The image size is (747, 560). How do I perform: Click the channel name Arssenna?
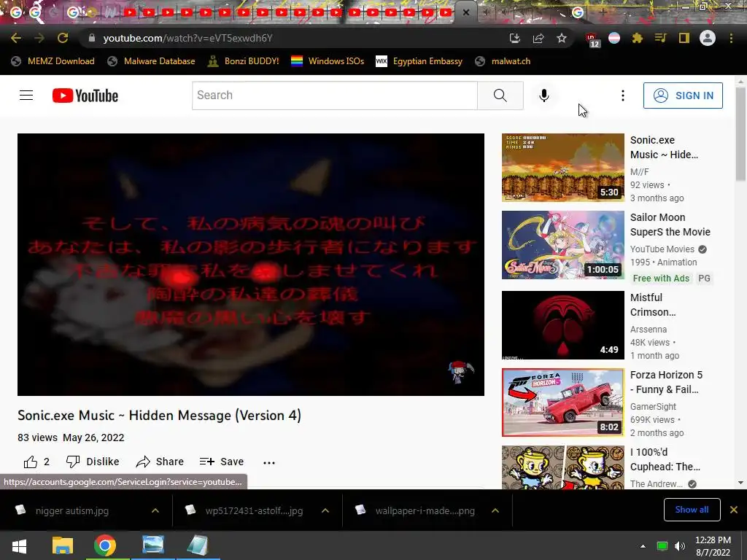pos(649,329)
